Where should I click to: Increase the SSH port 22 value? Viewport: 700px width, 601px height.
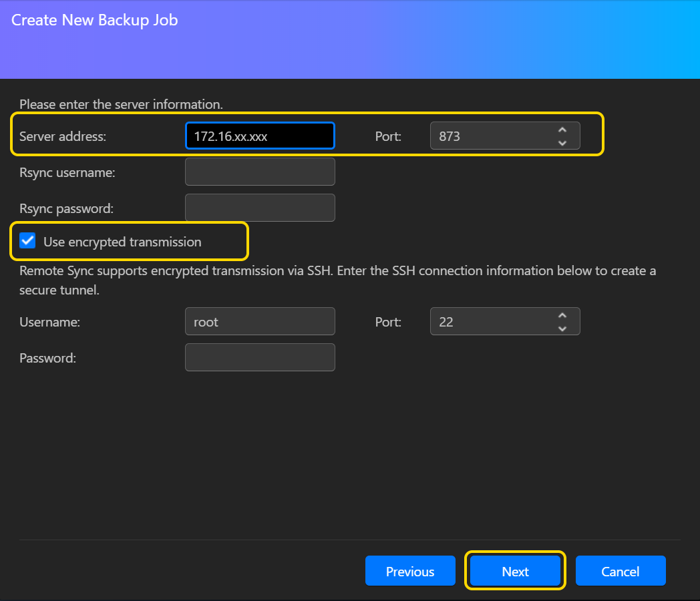562,315
